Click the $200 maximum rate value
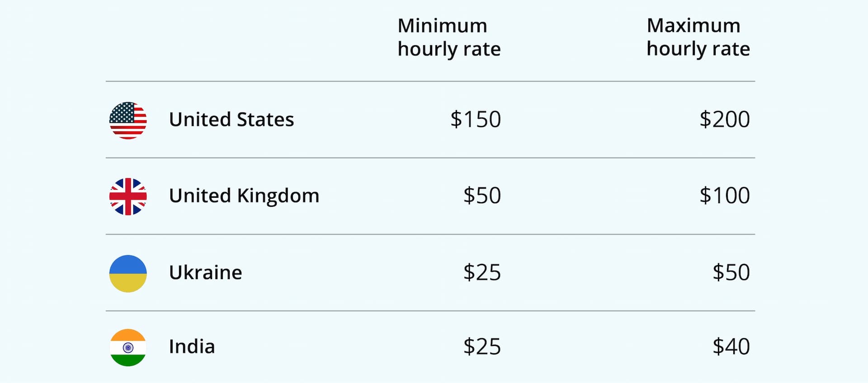 click(x=725, y=119)
